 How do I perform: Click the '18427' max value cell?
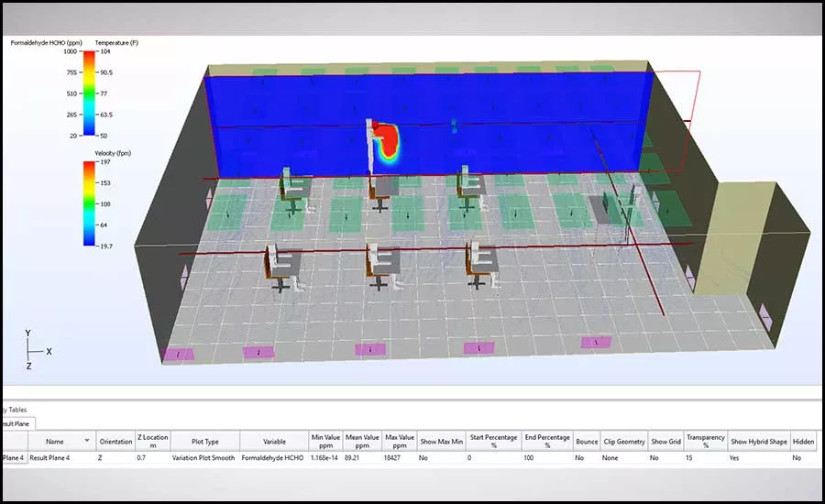click(400, 457)
